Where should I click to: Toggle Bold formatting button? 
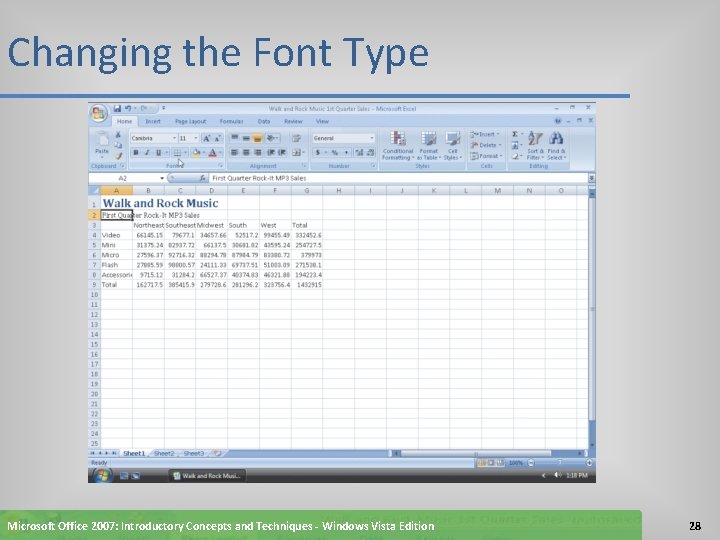pyautogui.click(x=135, y=152)
